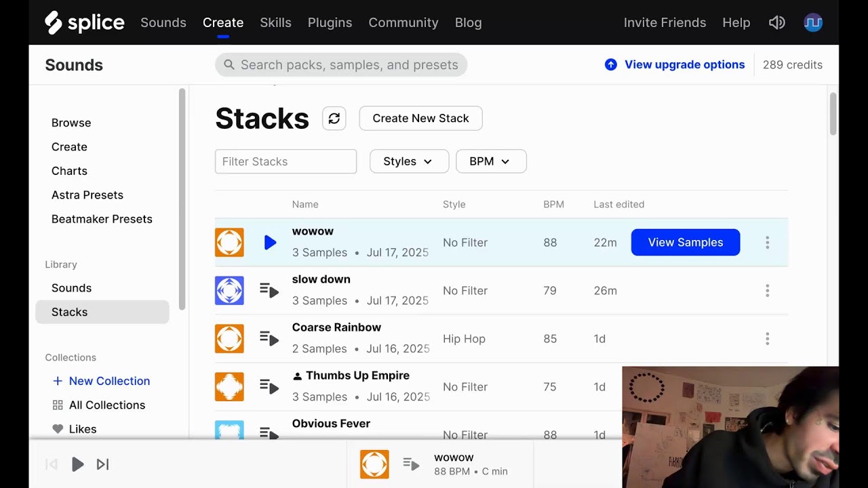The height and width of the screenshot is (488, 868).
Task: Click the Thumbs Up Empire stack thumbnail
Action: point(229,387)
